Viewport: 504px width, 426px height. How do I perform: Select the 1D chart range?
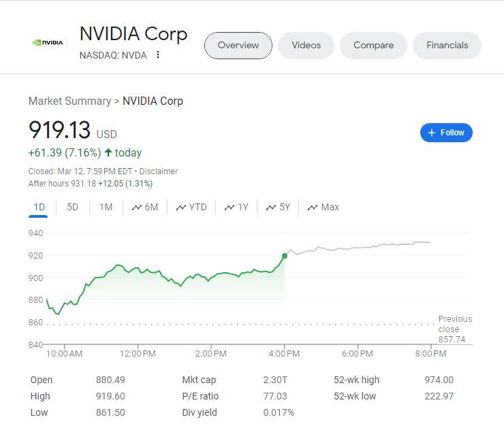point(39,207)
